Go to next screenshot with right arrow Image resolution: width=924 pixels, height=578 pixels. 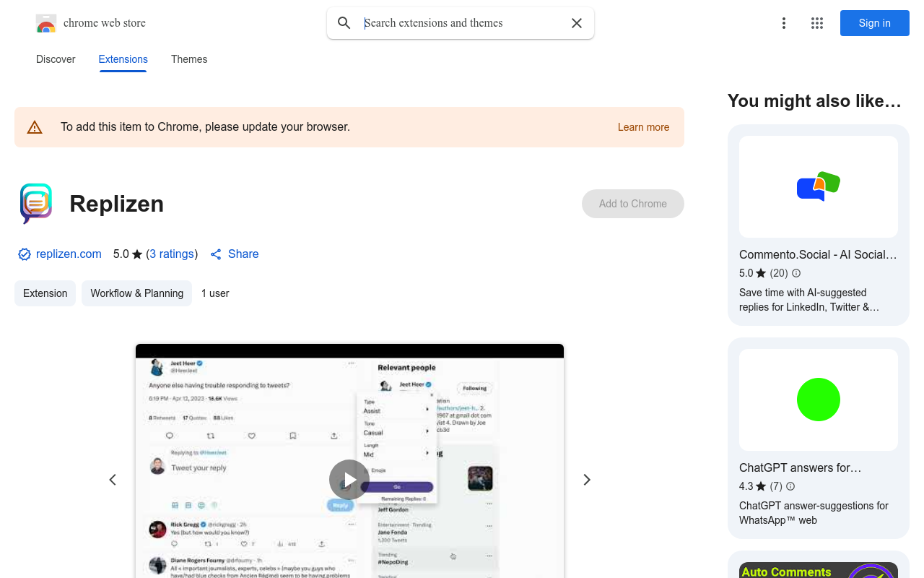tap(587, 480)
